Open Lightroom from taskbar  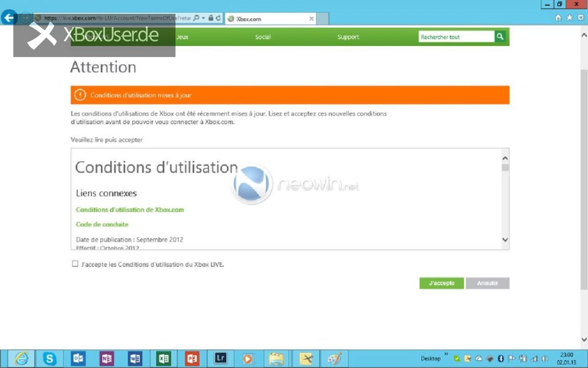click(220, 358)
